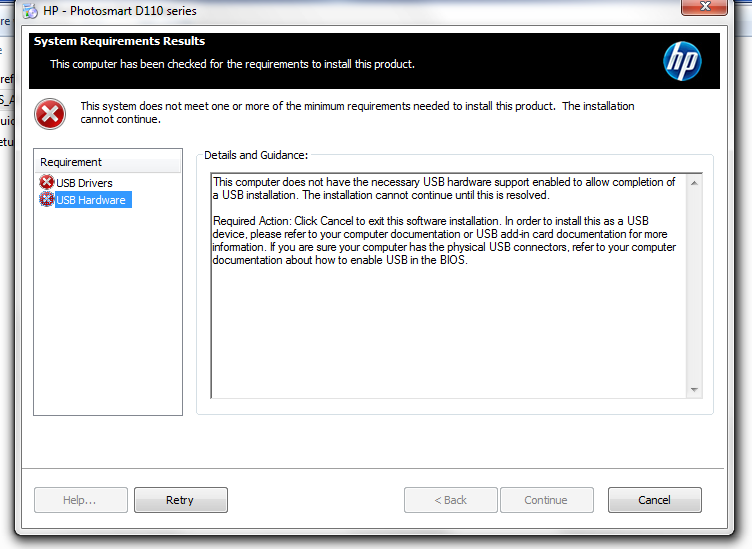The height and width of the screenshot is (549, 752).
Task: Select the USB Hardware requirement
Action: (x=91, y=200)
